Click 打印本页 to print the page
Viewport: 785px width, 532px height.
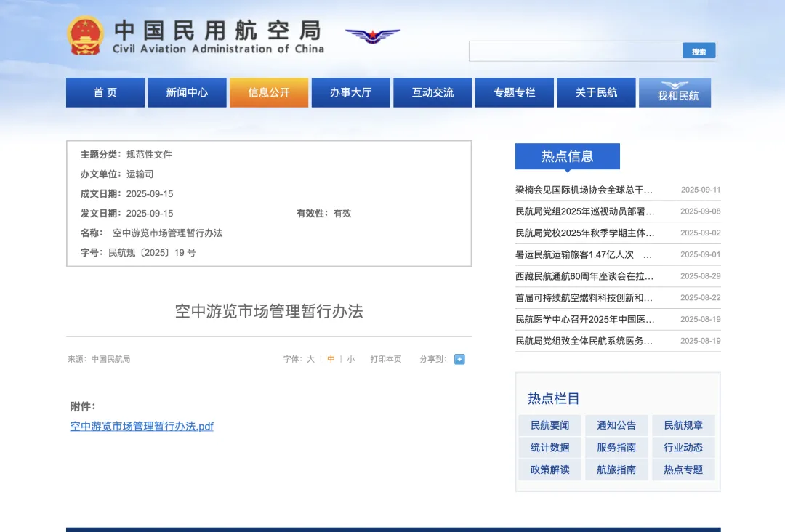[387, 358]
